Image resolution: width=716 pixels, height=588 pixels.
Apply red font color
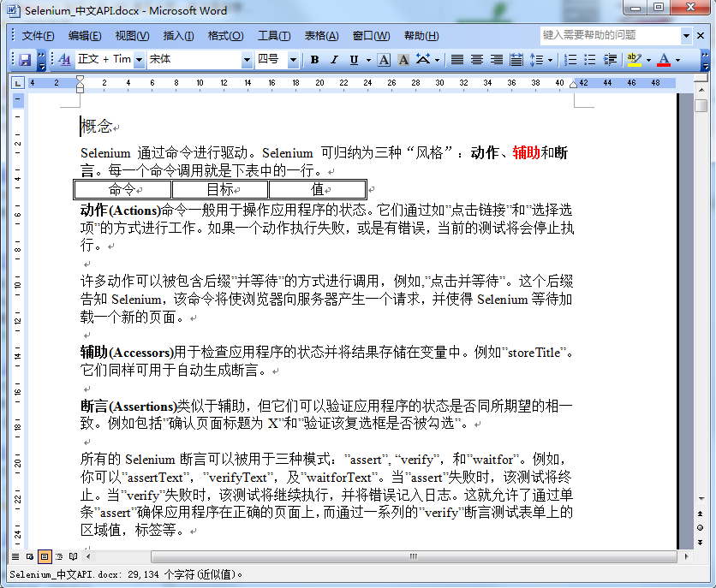[x=664, y=60]
